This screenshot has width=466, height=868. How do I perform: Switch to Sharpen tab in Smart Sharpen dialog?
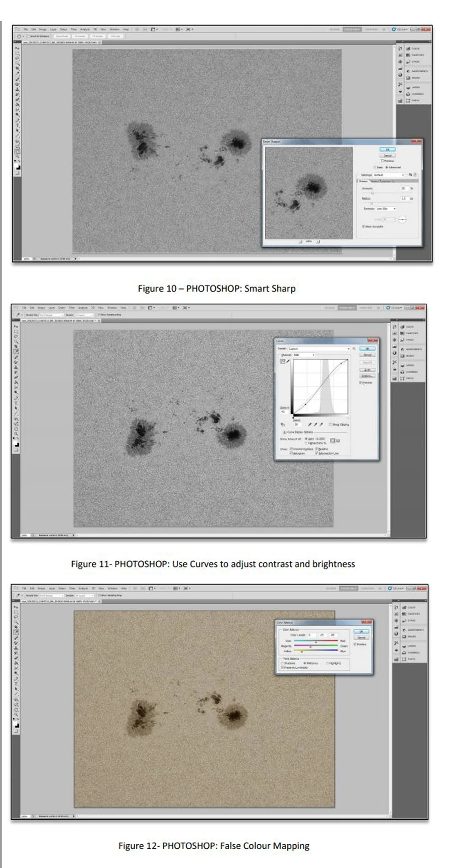click(364, 181)
